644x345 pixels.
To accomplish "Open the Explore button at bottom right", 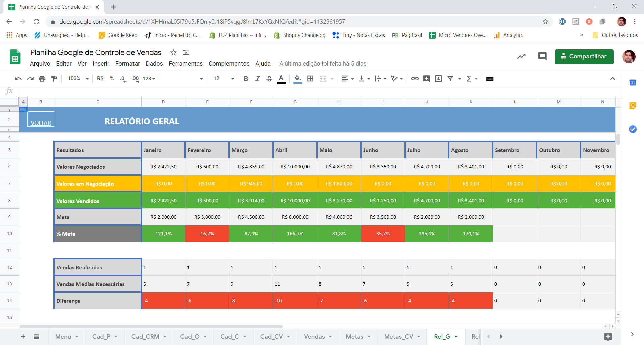I will (x=608, y=337).
